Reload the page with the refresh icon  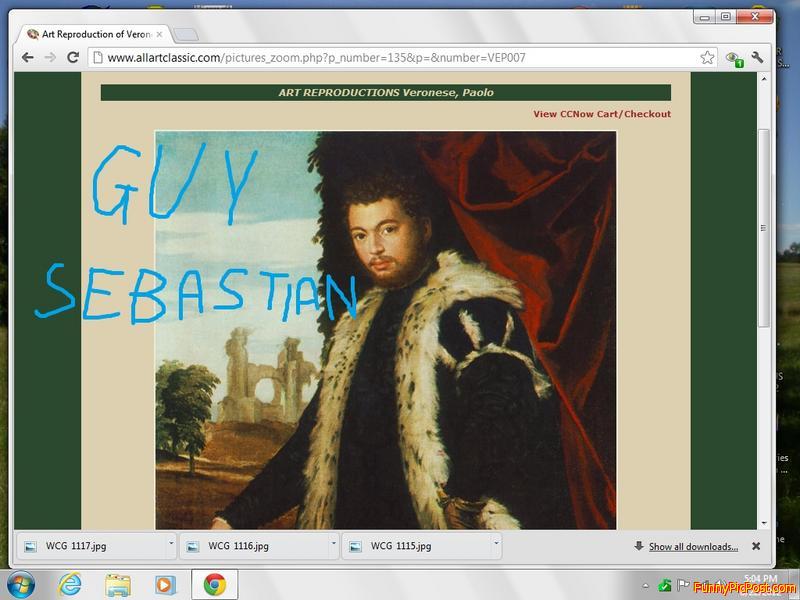pyautogui.click(x=73, y=57)
